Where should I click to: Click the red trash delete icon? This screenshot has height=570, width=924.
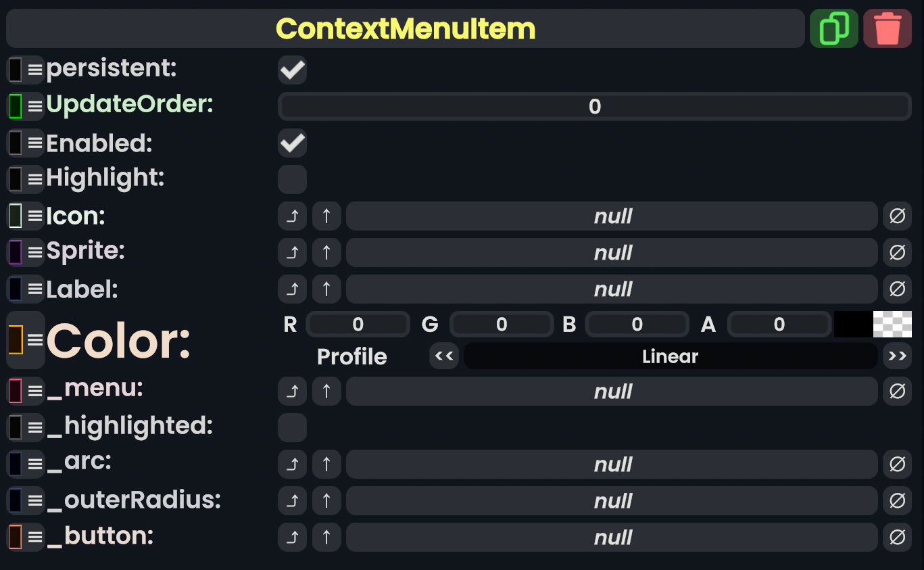(x=887, y=29)
